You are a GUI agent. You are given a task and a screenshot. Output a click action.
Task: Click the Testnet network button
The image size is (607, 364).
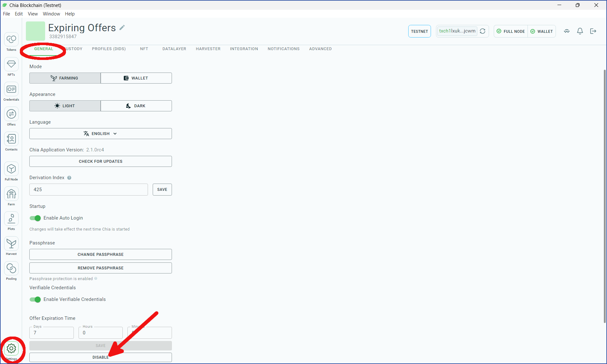419,31
